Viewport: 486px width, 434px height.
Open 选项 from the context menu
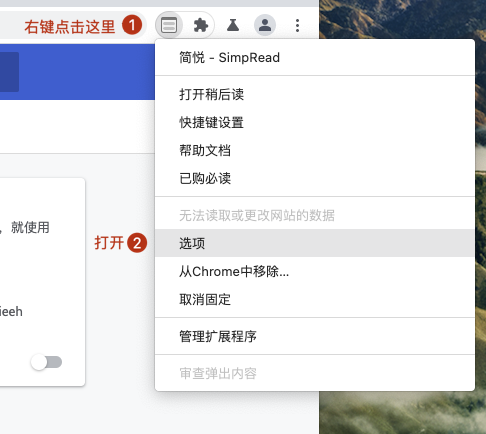coord(315,243)
